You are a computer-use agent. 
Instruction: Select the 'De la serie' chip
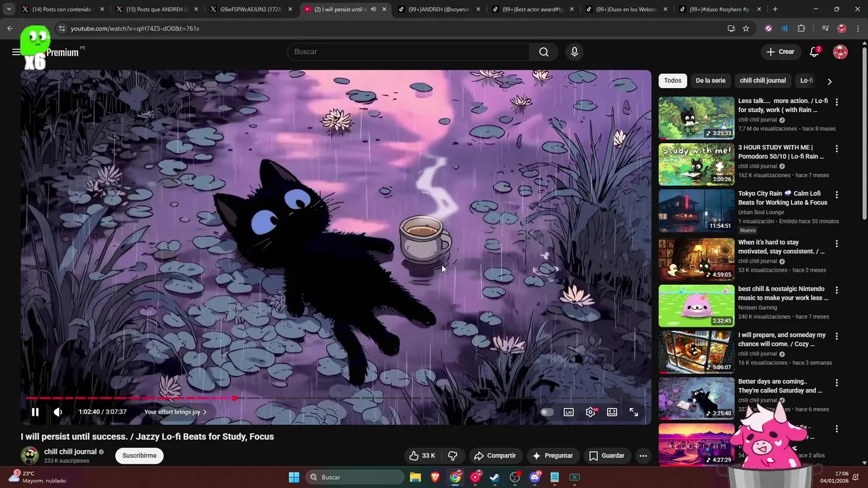coord(711,81)
